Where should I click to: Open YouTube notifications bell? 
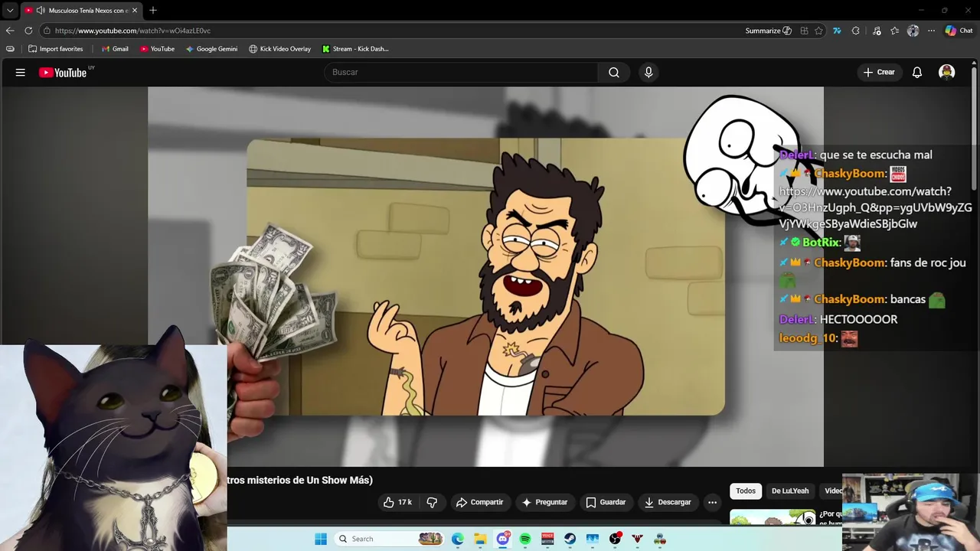916,72
